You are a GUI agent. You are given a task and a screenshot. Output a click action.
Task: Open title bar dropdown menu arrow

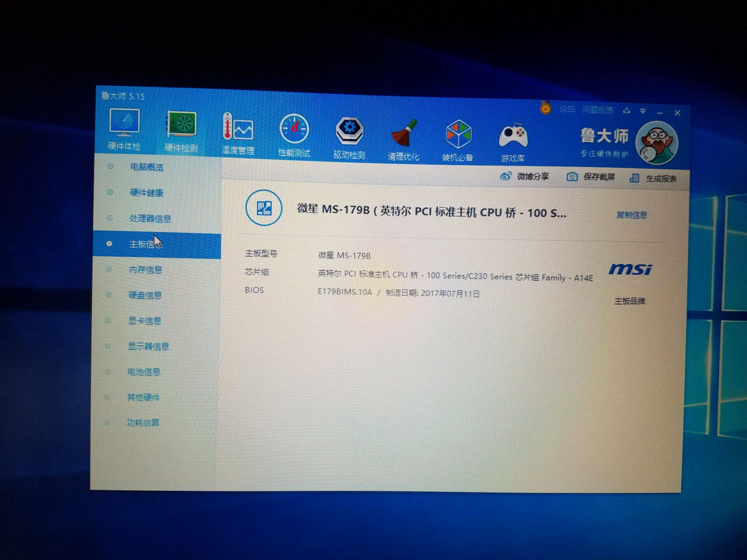(643, 111)
